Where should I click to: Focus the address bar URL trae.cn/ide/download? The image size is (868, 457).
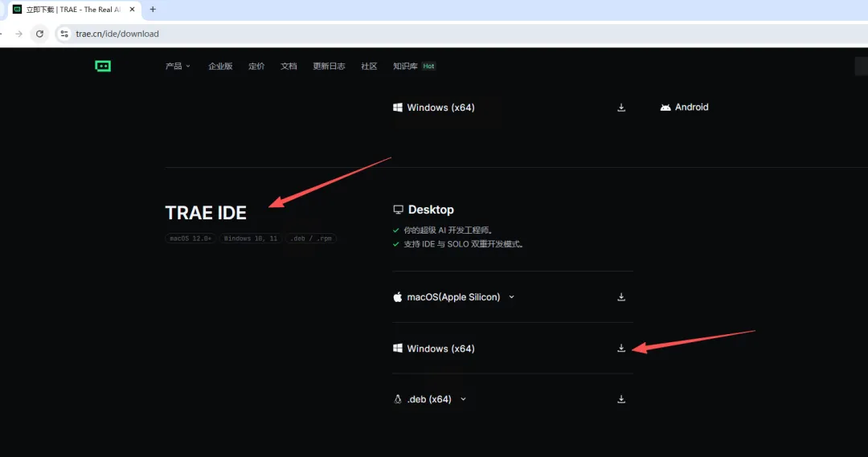[x=117, y=34]
